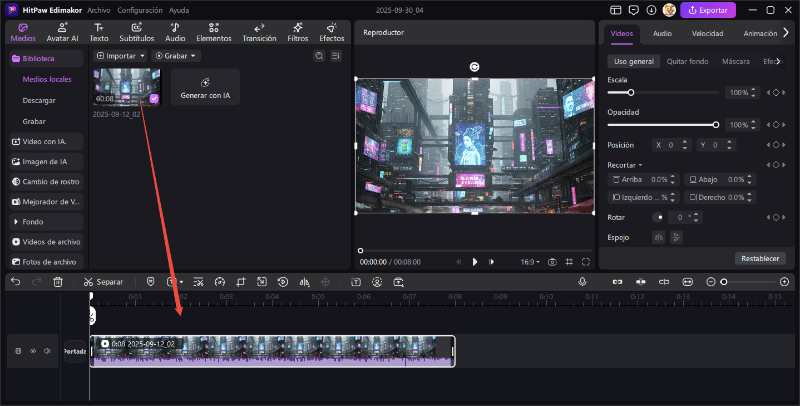Click the Restablecer button
800x406 pixels.
coord(762,258)
